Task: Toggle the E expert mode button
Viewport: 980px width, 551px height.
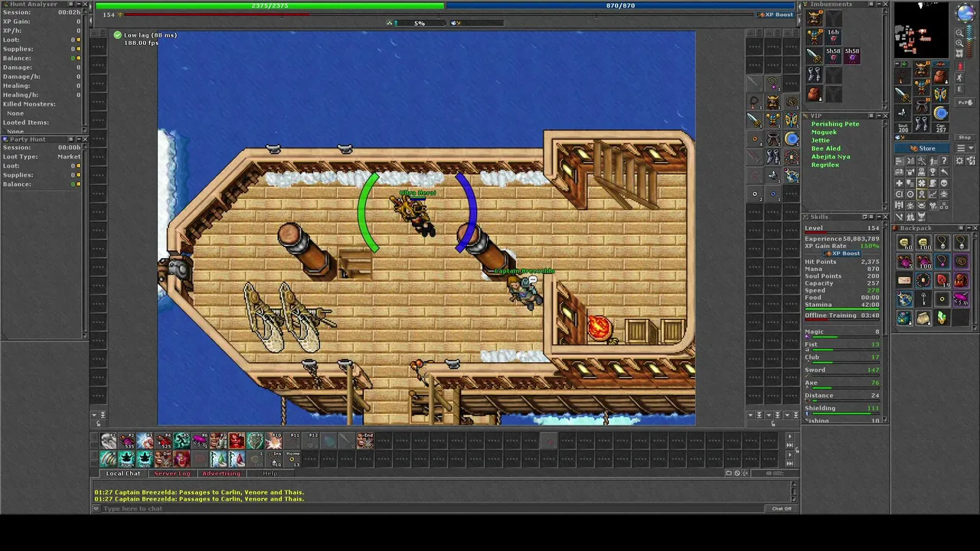Action: coord(960,90)
